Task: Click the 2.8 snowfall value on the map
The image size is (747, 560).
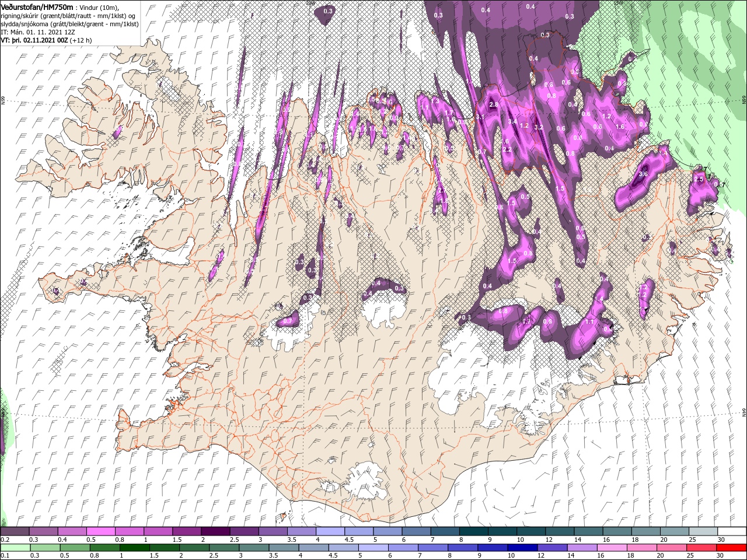Action: pyautogui.click(x=493, y=104)
